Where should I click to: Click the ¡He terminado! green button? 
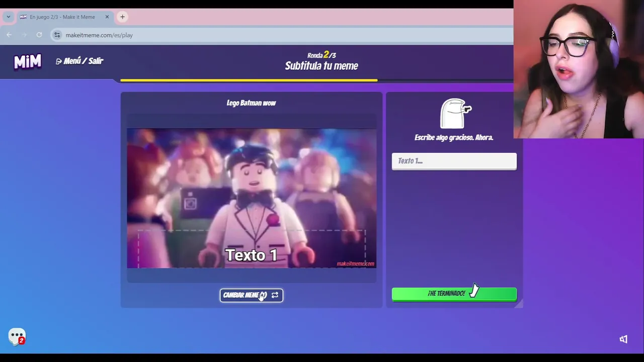pos(454,294)
